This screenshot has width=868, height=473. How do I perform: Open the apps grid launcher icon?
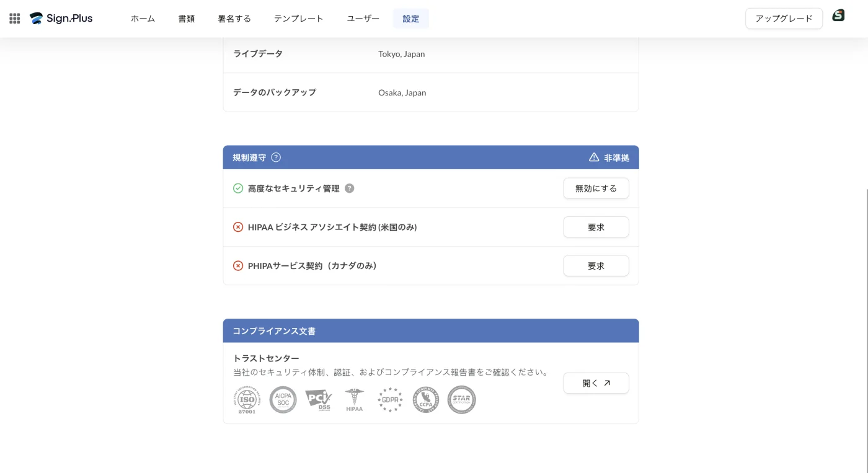click(x=15, y=19)
